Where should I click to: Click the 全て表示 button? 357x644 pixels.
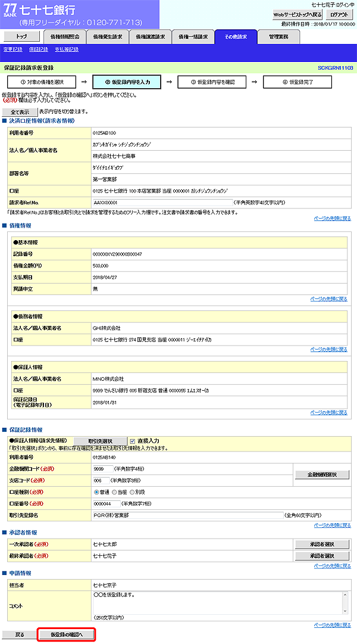pyautogui.click(x=20, y=112)
